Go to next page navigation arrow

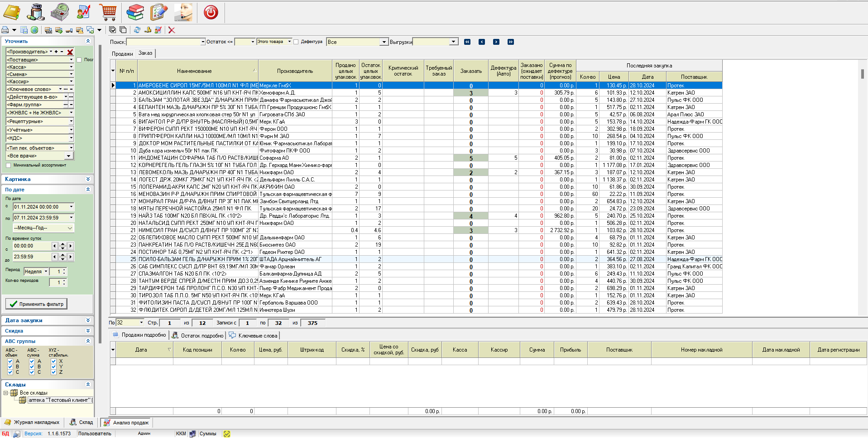pos(496,42)
